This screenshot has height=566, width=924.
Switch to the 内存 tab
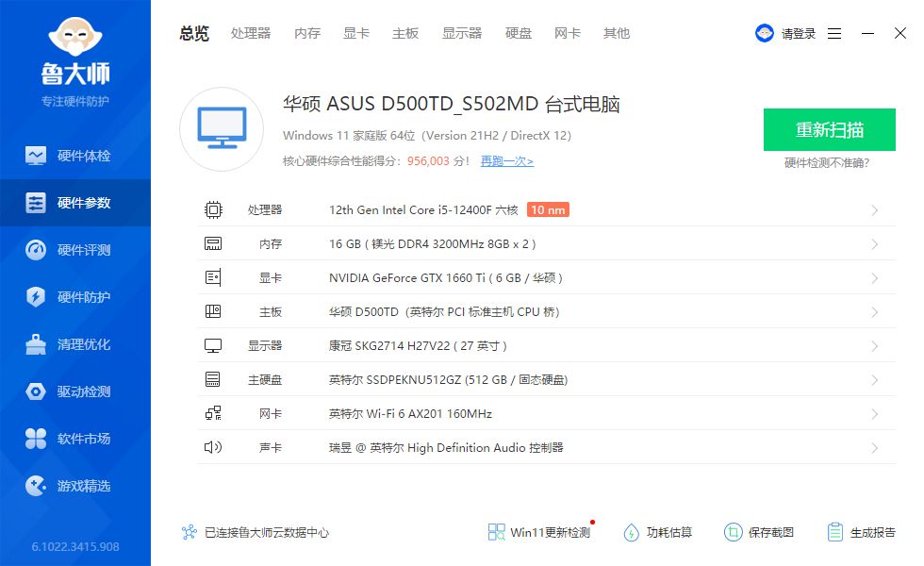tap(306, 33)
